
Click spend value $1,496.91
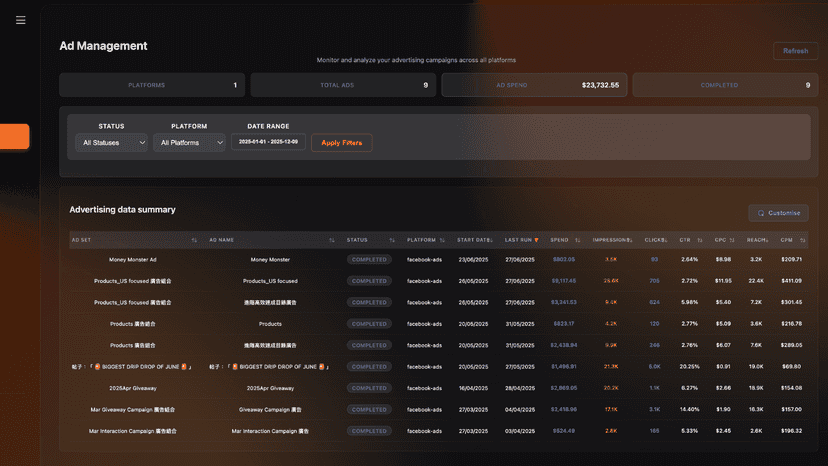(x=563, y=366)
